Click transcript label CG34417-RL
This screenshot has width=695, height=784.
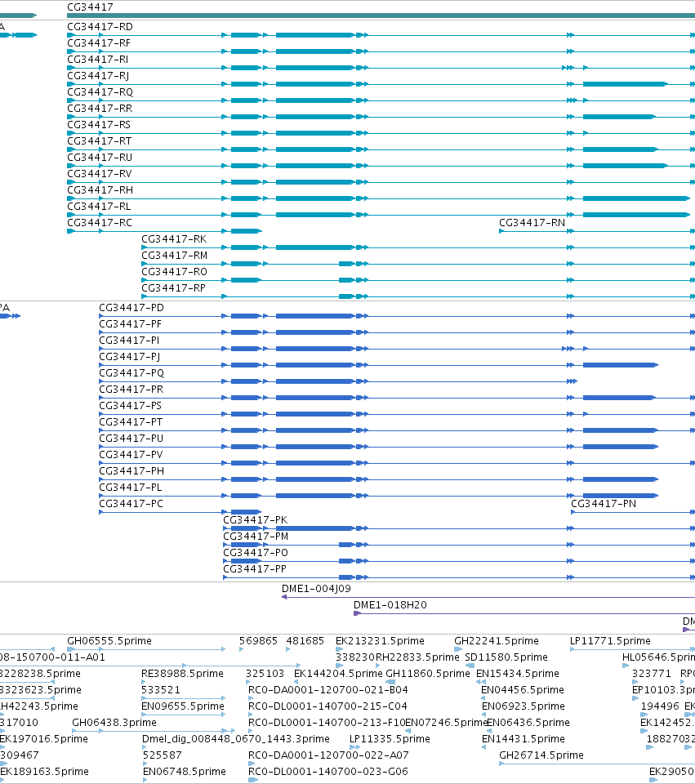[x=99, y=207]
